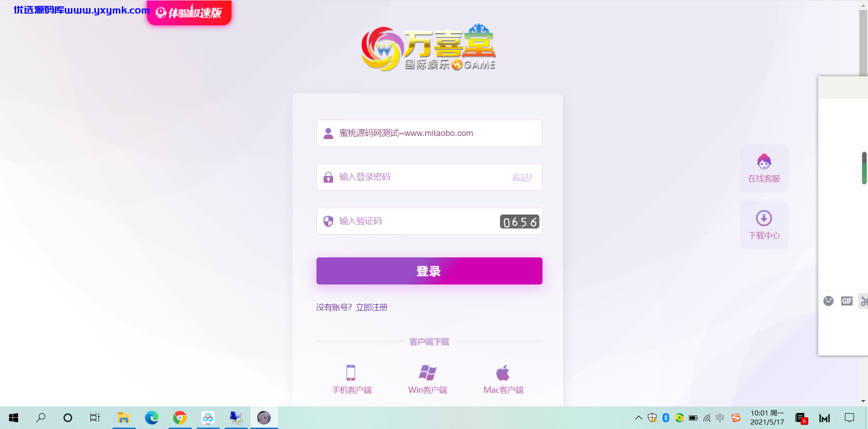Image resolution: width=868 pixels, height=429 pixels.
Task: Open taskbar search magnifier
Action: 41,418
